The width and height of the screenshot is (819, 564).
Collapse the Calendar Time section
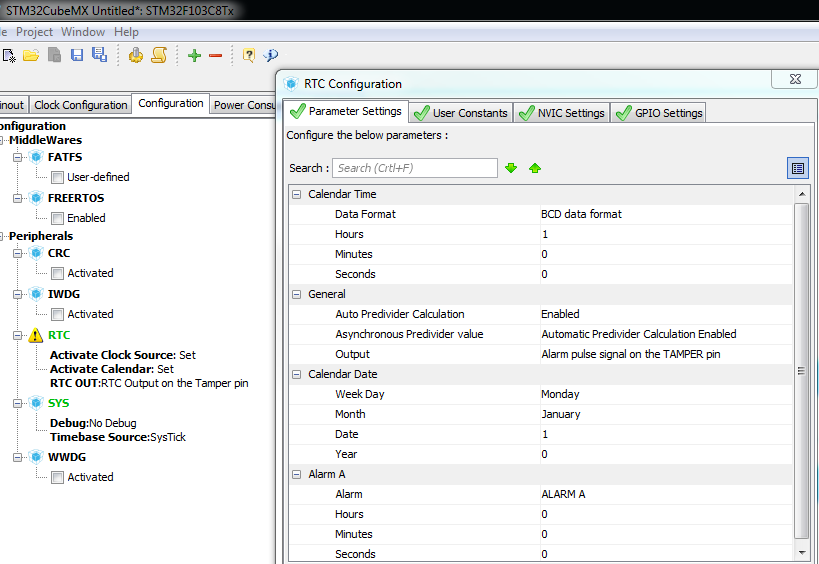click(x=297, y=194)
